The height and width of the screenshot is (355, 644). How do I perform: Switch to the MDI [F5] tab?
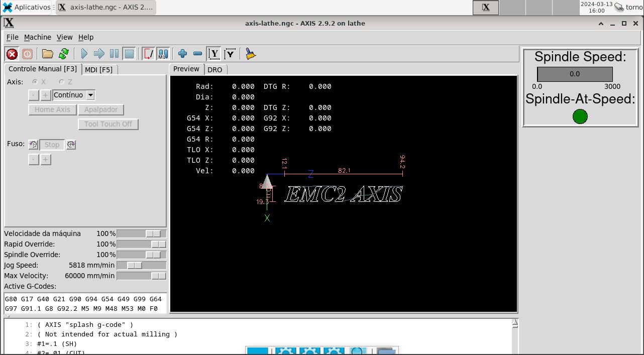pos(99,69)
